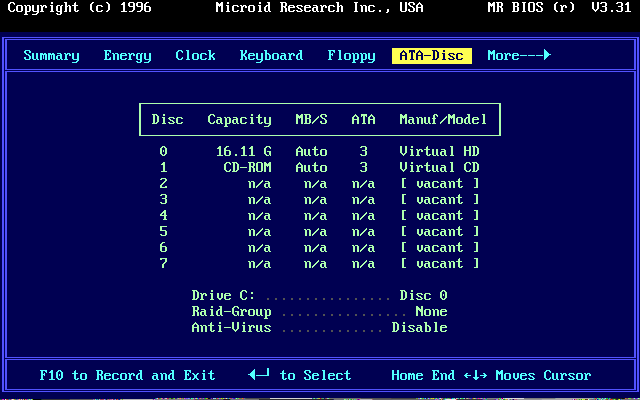Click the Enter arrow to Select icon
640x400 pixels.
click(259, 376)
